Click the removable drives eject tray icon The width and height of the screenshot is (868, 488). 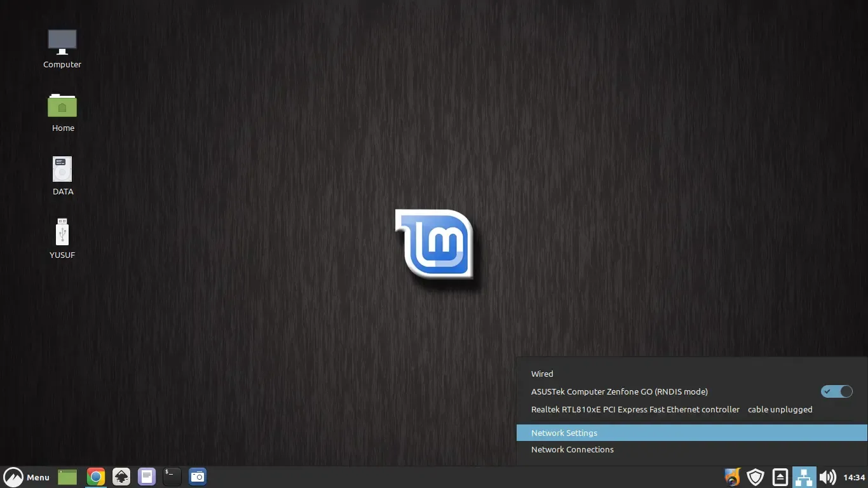780,477
